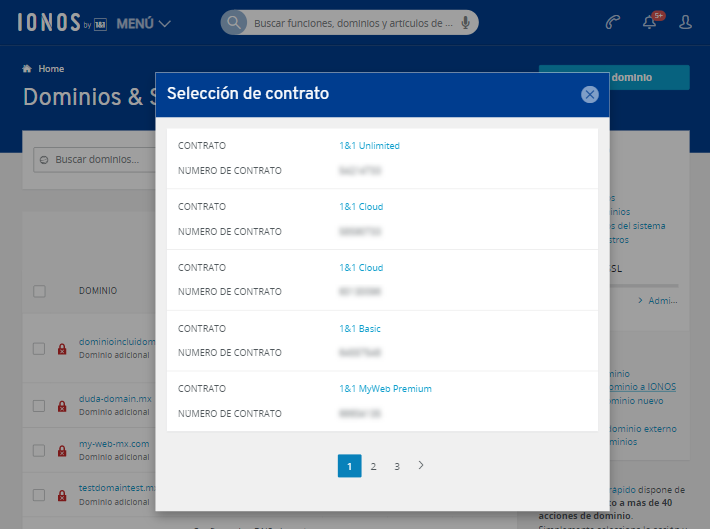The width and height of the screenshot is (710, 529).
Task: Select the 1&1 Basic contract
Action: tap(360, 328)
